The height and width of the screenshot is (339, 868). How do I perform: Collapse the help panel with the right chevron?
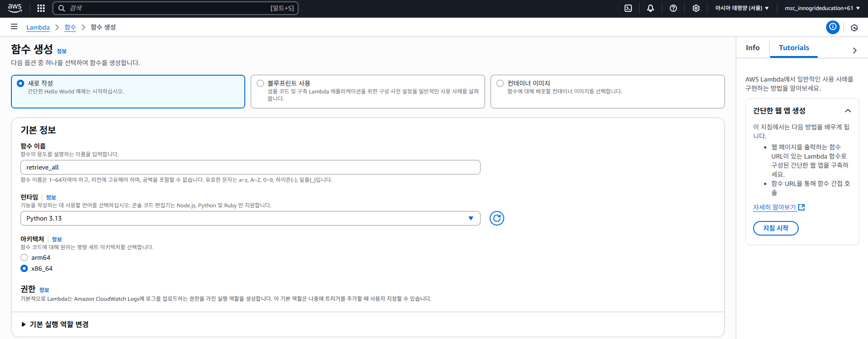[x=855, y=51]
